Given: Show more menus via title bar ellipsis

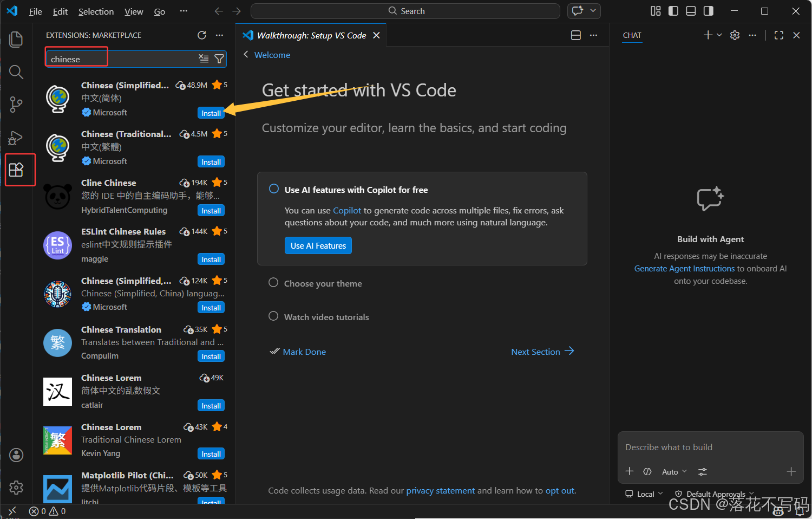Looking at the screenshot, I should pyautogui.click(x=184, y=11).
